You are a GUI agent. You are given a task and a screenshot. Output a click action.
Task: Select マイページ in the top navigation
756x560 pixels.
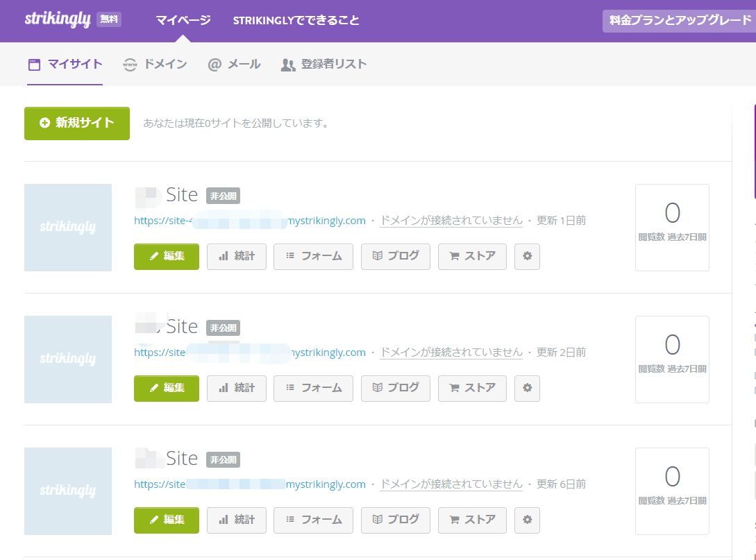click(183, 21)
